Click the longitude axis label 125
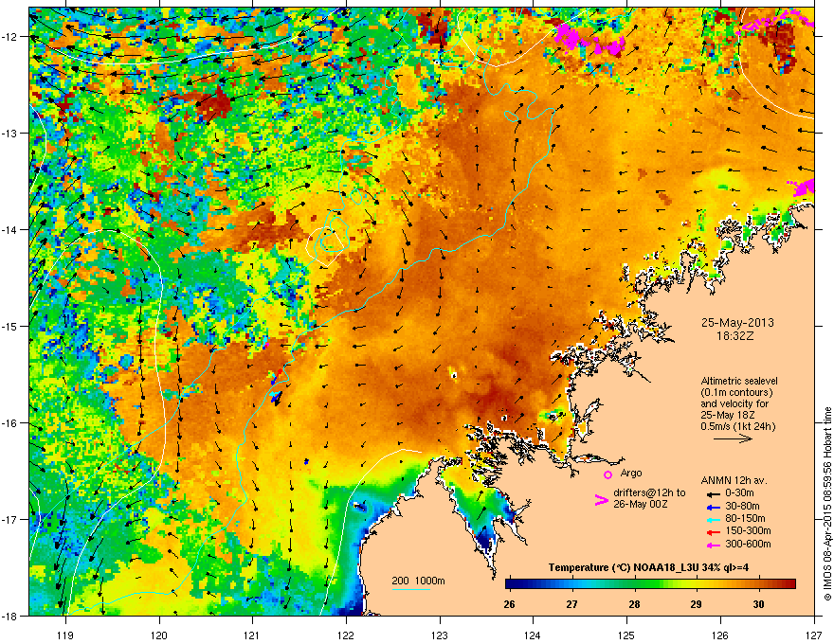The width and height of the screenshot is (834, 644). point(626,635)
